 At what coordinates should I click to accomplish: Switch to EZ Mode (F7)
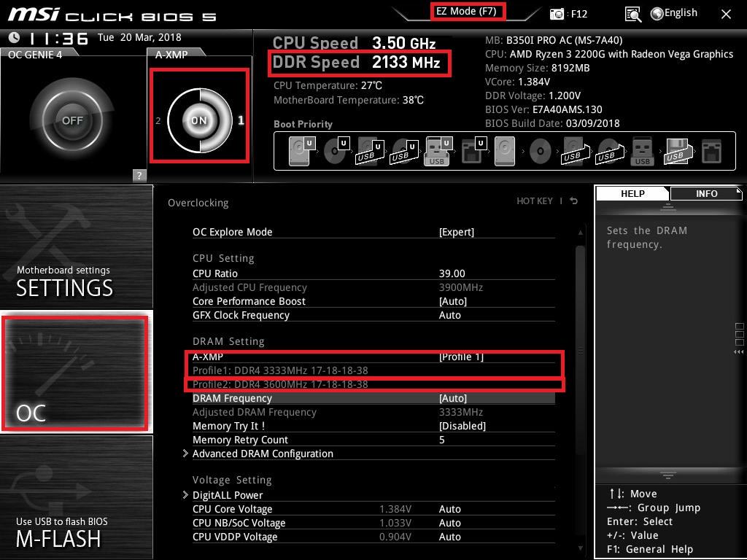(467, 12)
